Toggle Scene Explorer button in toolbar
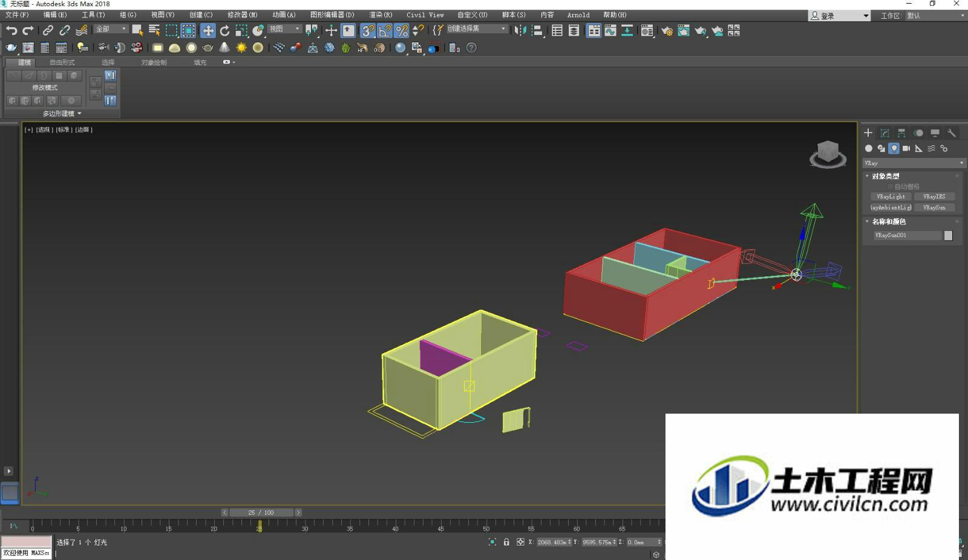Viewport: 968px width, 560px height. click(x=557, y=30)
